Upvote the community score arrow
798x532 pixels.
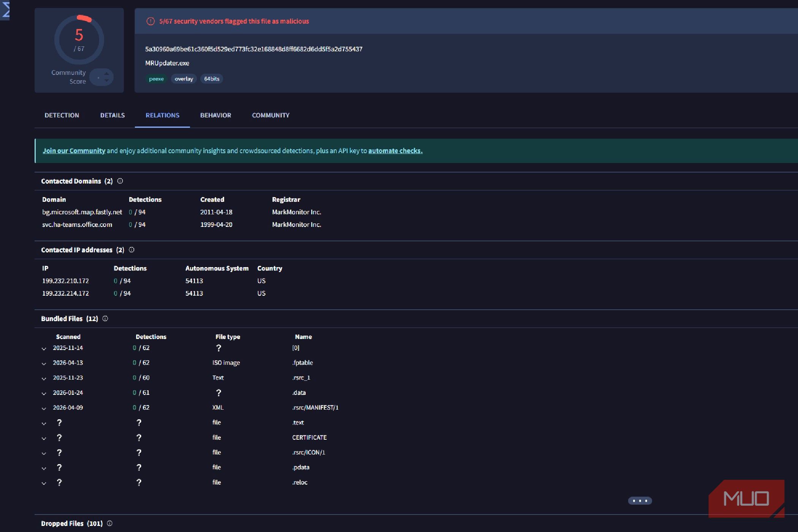tap(106, 73)
